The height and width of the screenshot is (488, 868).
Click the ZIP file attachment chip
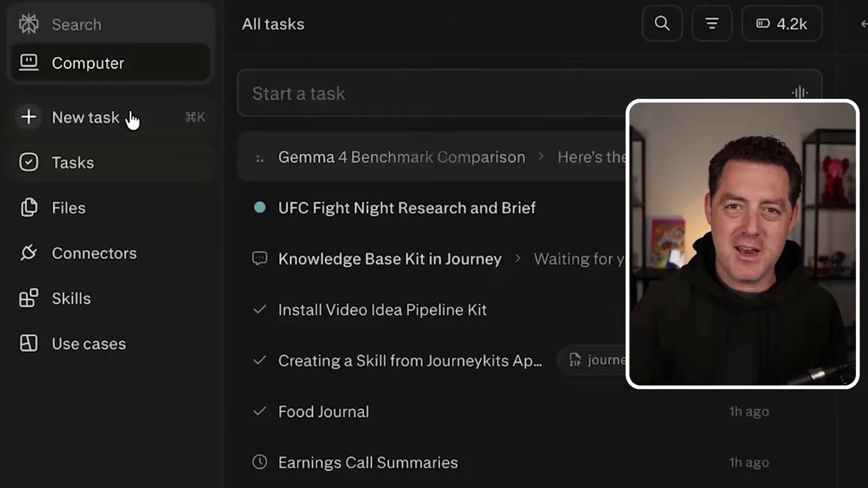[593, 360]
